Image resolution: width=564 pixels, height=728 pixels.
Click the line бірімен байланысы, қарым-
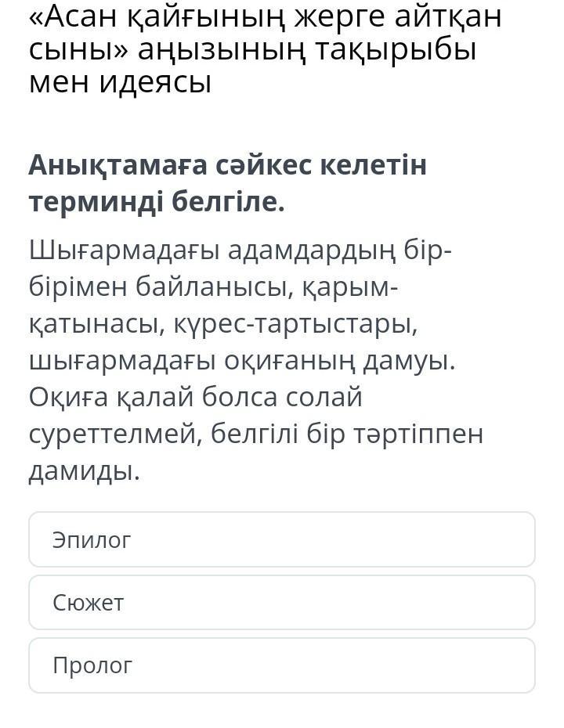[213, 287]
